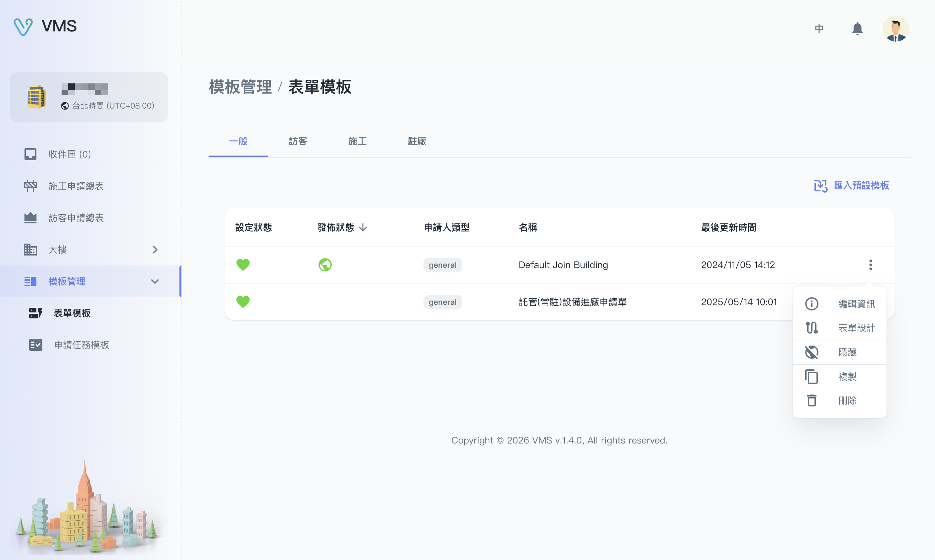Switch to the 訪客 tab
This screenshot has width=935, height=560.
(x=297, y=141)
